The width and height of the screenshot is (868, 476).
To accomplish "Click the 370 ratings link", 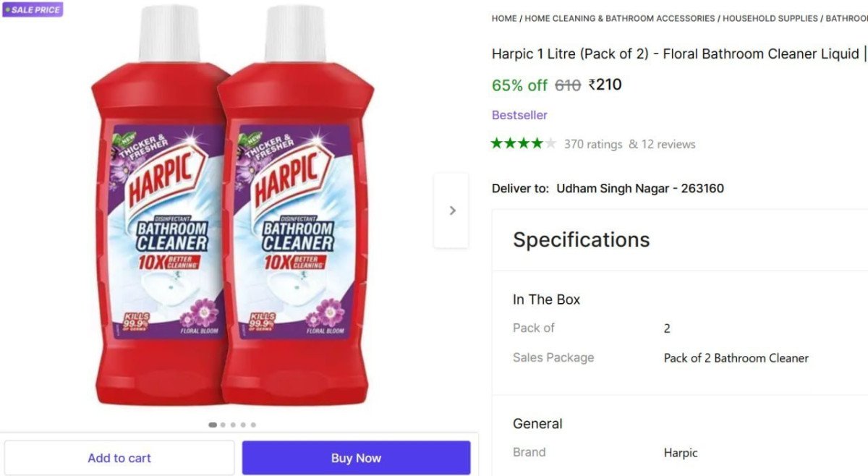I will click(x=593, y=144).
